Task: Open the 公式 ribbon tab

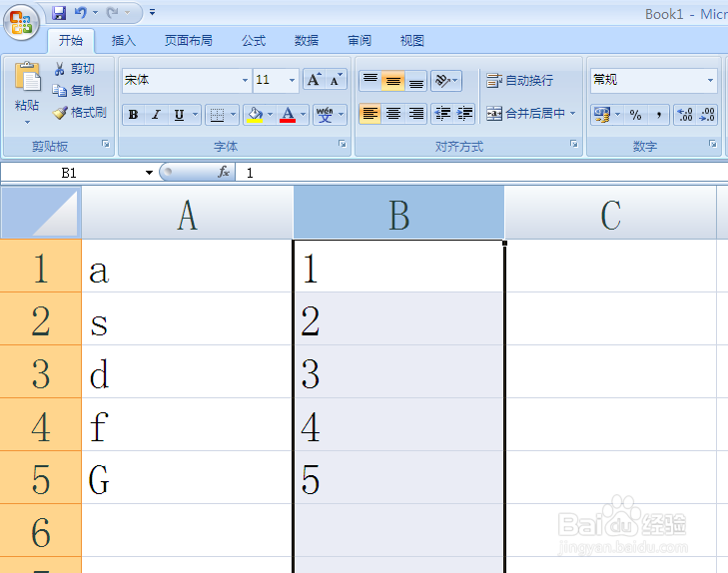Action: click(x=254, y=41)
